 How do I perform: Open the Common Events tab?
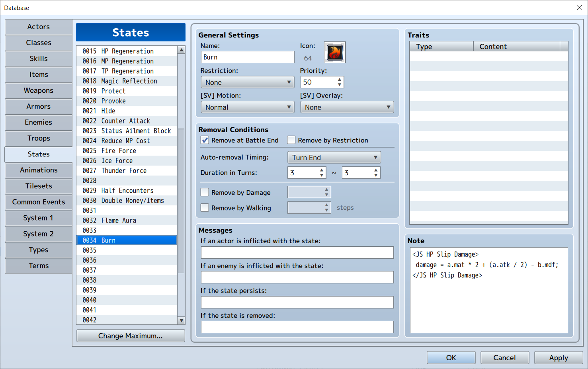(x=39, y=202)
